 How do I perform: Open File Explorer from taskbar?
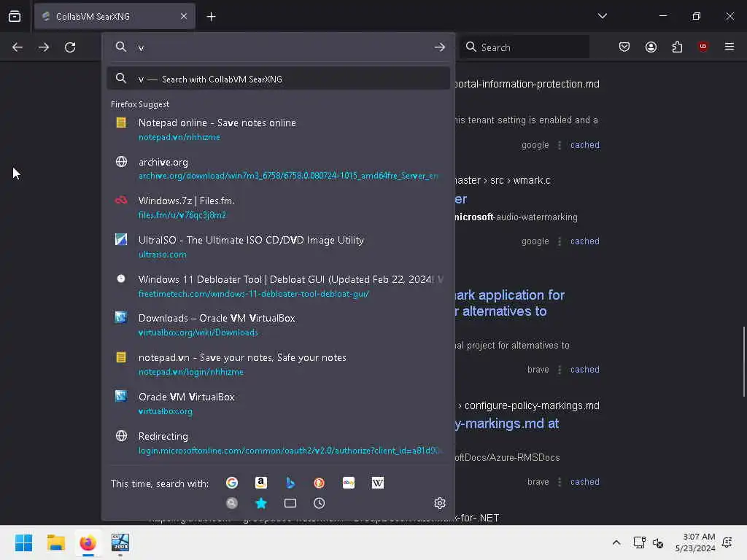(x=55, y=542)
